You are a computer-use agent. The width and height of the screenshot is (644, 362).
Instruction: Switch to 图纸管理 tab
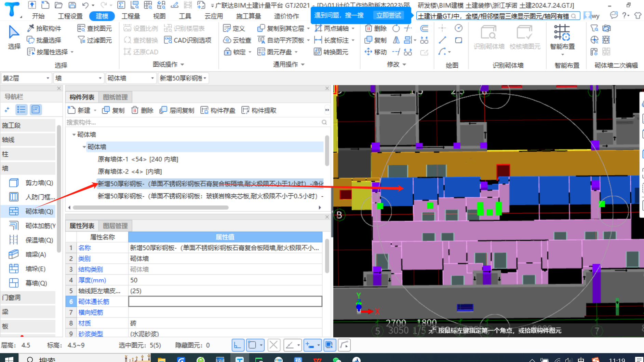(116, 97)
